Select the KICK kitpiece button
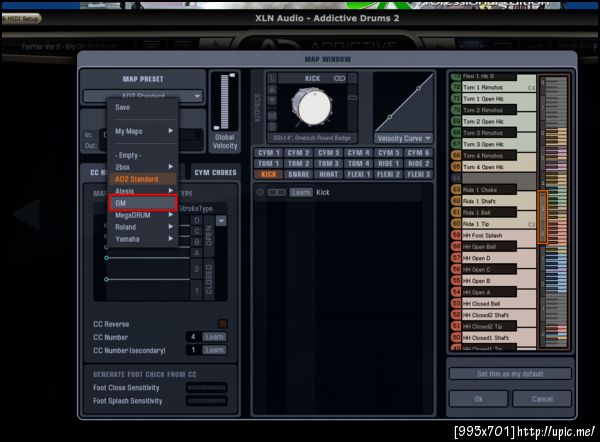Screen dimensions: 600x442 click(x=268, y=174)
